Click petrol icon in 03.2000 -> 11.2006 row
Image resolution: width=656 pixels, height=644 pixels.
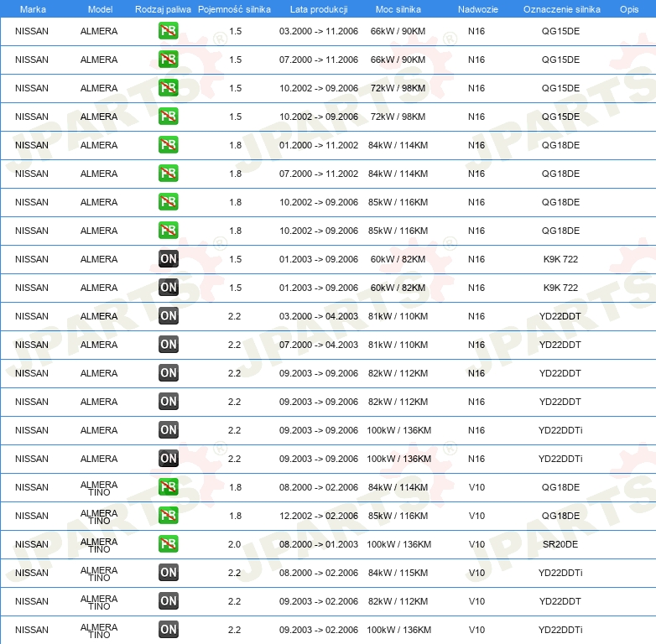[x=168, y=31]
